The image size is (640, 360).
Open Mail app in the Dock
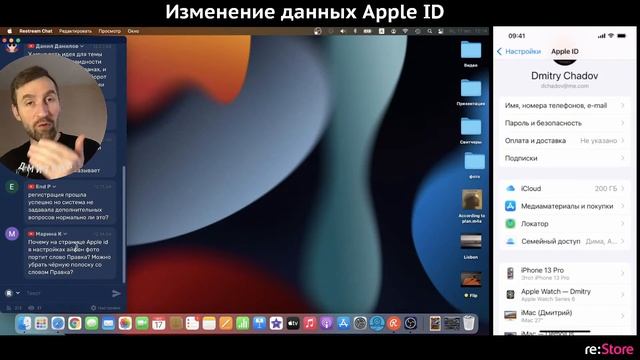pos(108,324)
